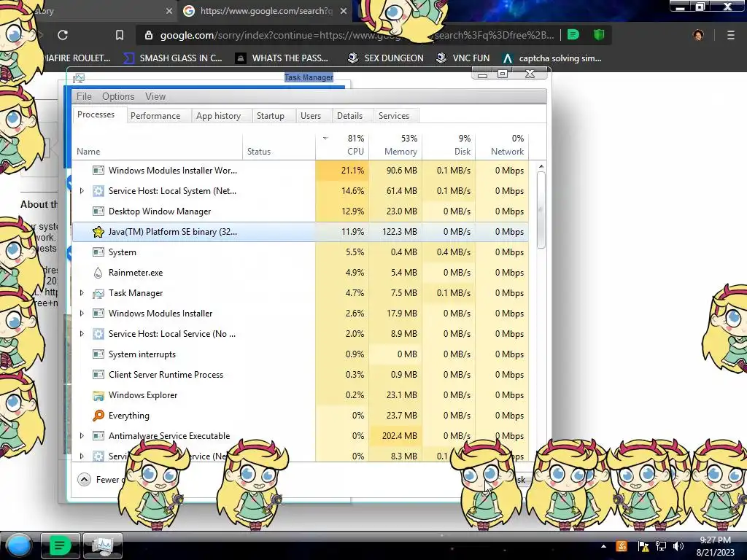Click the Windows Explorer folder icon

[98, 395]
